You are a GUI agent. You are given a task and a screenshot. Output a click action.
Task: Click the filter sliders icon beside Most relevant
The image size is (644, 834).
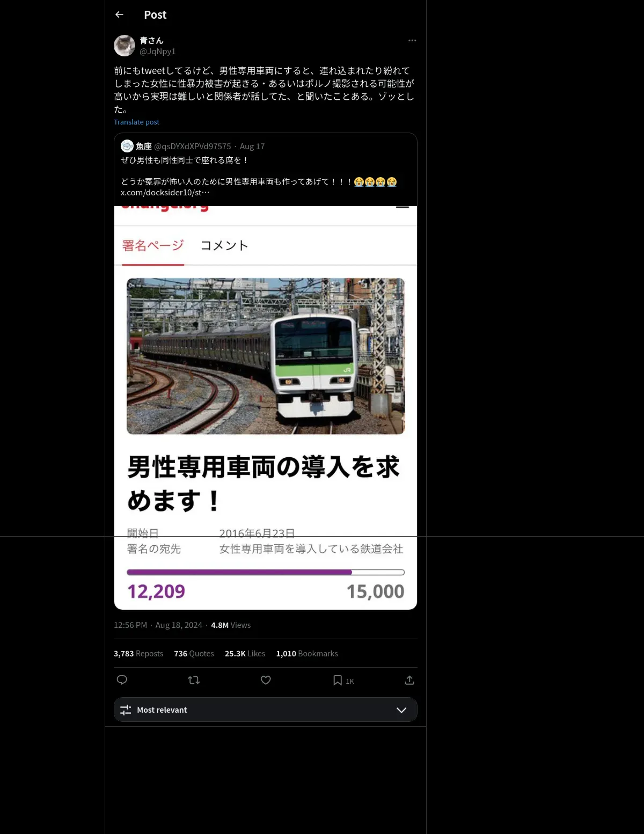126,709
